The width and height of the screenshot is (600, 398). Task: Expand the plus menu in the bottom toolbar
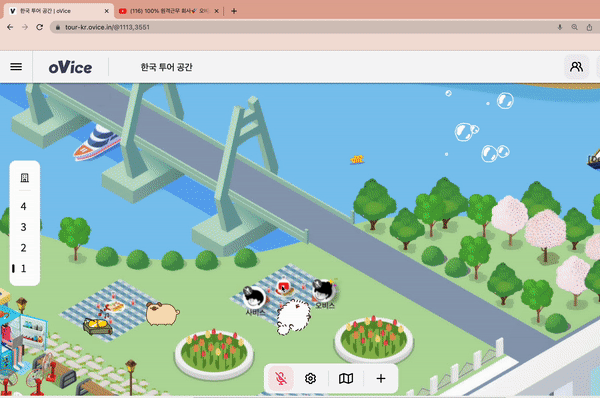pyautogui.click(x=381, y=378)
